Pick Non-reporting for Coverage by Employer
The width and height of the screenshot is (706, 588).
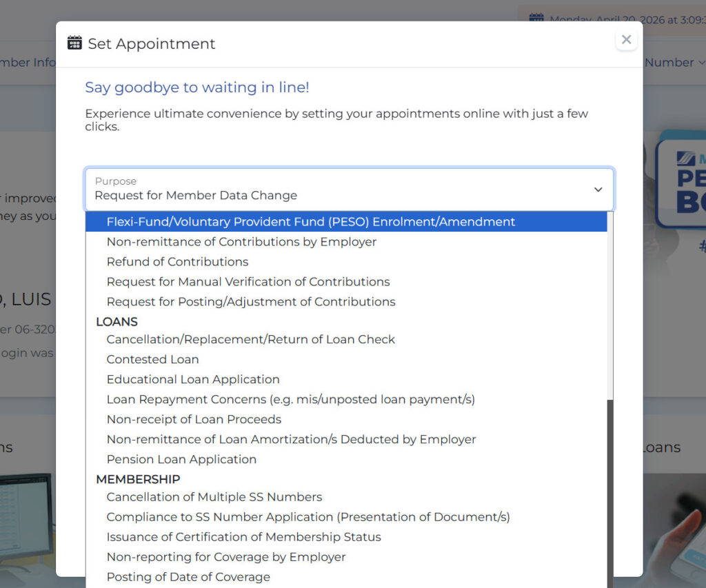tap(346, 557)
